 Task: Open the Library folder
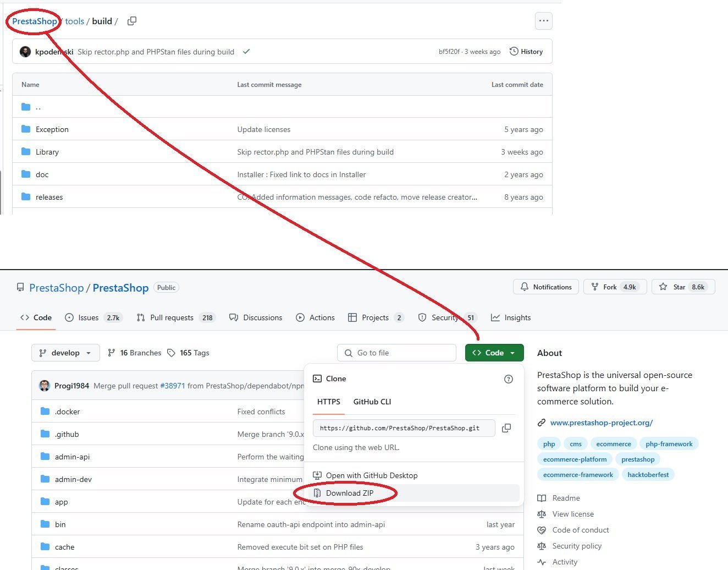point(47,152)
